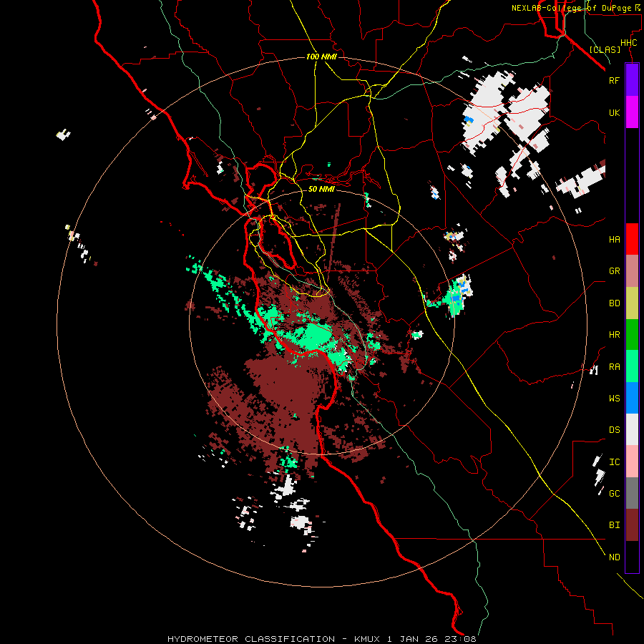644x644 pixels.
Task: Select the olive-yellow BD legend swatch
Action: [632, 303]
